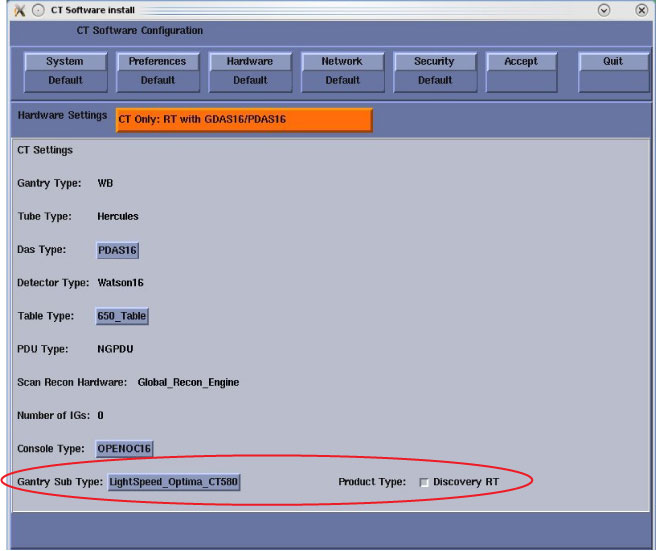Reset Hardware using its Default button
Screen dimensions: 656x551
click(250, 81)
